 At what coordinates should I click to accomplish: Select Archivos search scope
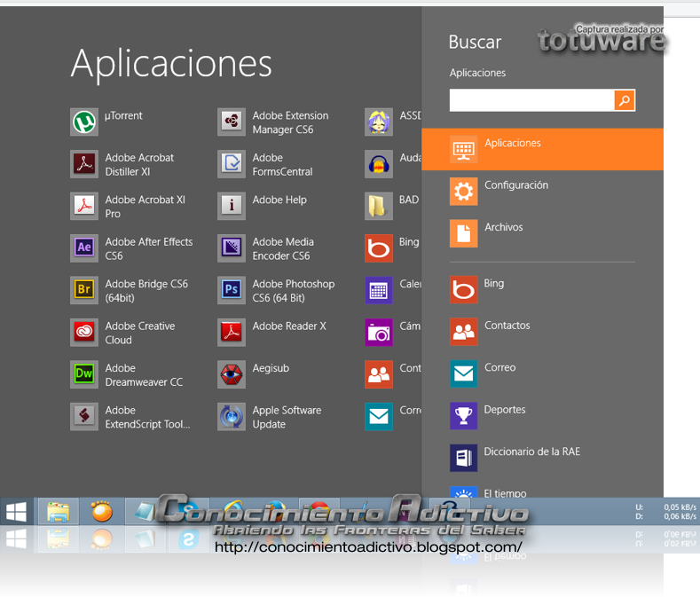click(542, 233)
